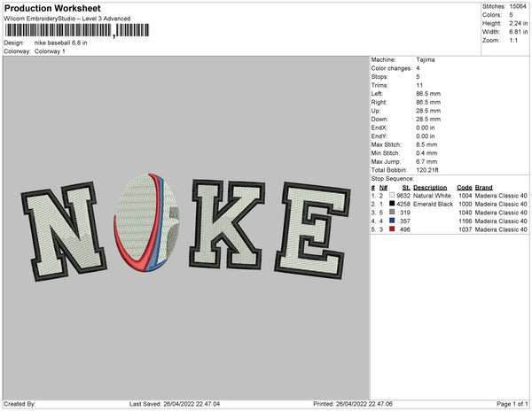Select the baseball swoosh design

pyautogui.click(x=146, y=223)
